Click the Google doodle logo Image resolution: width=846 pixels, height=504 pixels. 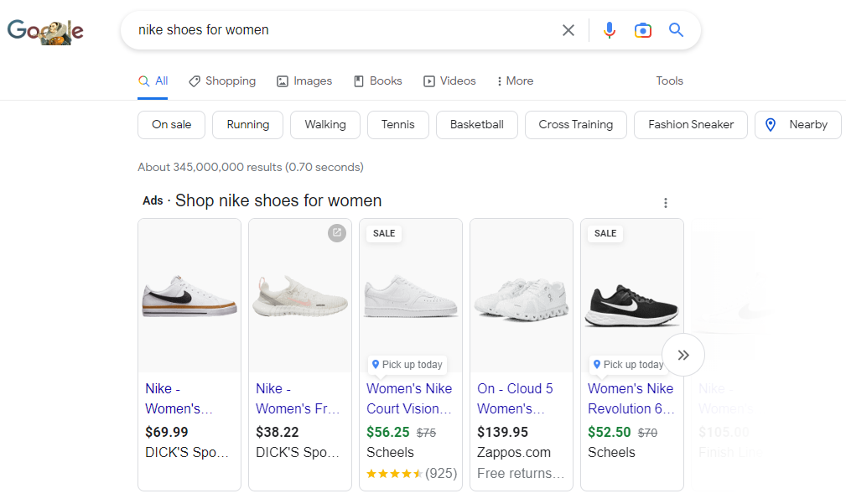point(45,31)
